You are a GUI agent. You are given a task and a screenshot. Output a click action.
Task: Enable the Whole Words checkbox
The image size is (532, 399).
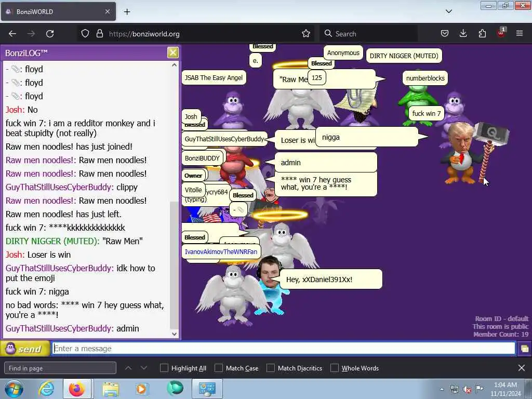coord(335,368)
